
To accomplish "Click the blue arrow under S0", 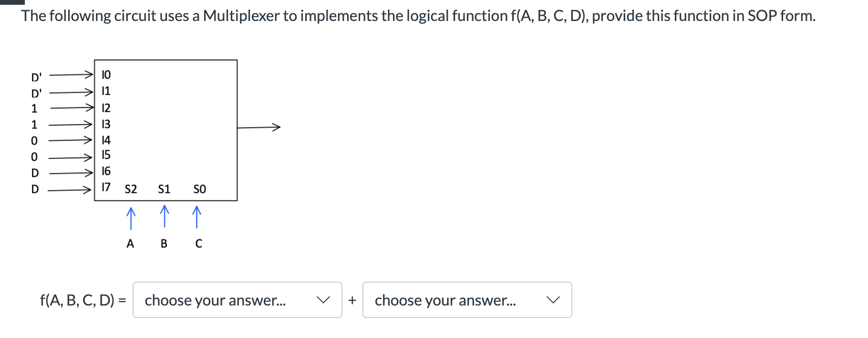I will click(x=196, y=218).
